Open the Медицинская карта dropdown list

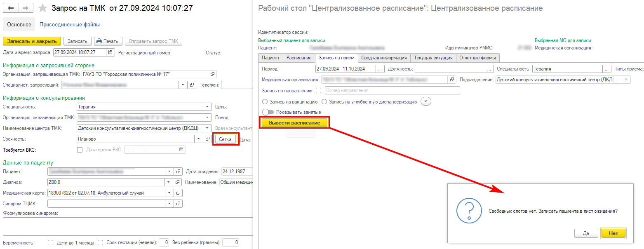tap(169, 193)
